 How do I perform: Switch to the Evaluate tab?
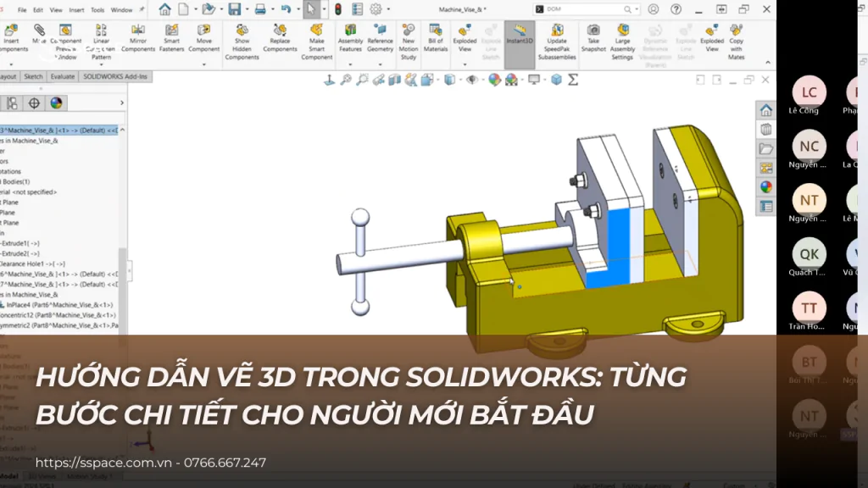63,77
